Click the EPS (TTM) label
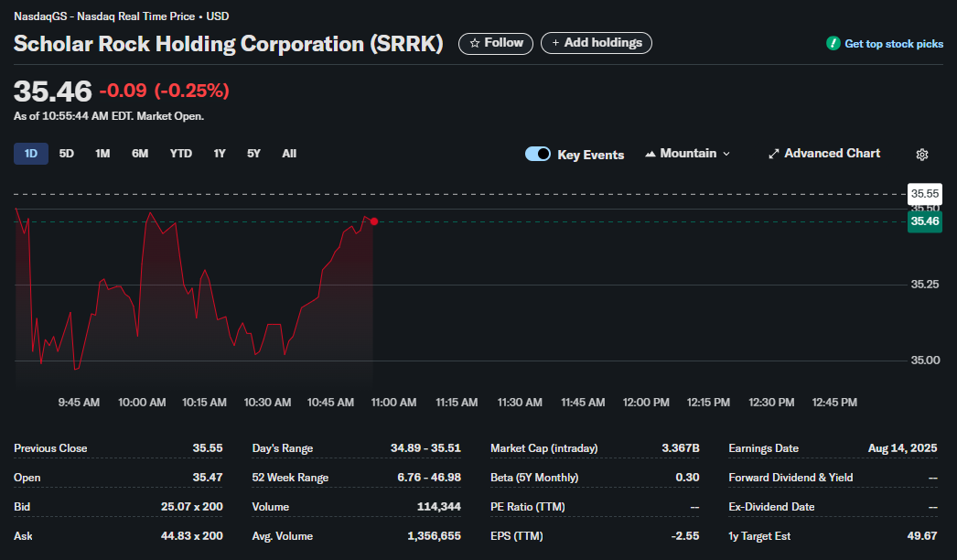 (x=517, y=536)
